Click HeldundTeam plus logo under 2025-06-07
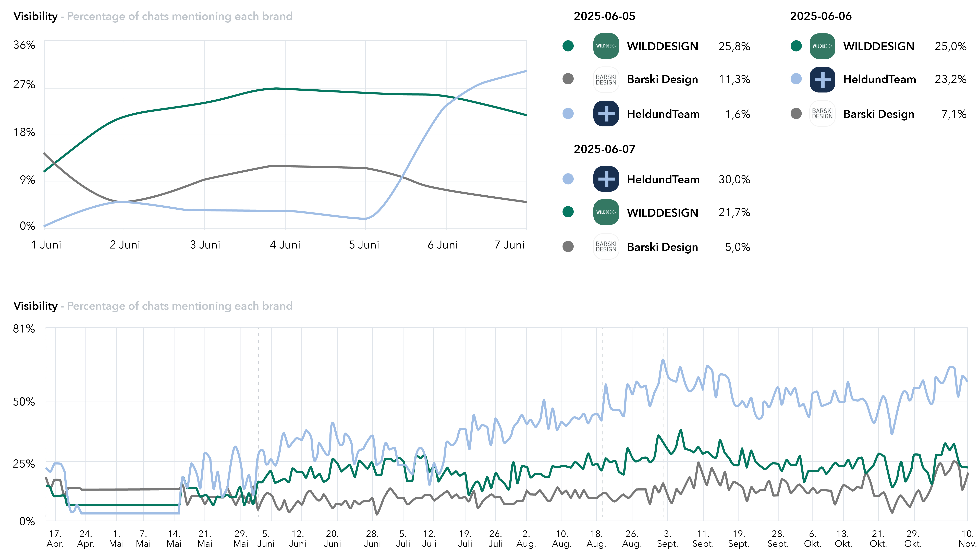The width and height of the screenshot is (980, 557). tap(606, 179)
